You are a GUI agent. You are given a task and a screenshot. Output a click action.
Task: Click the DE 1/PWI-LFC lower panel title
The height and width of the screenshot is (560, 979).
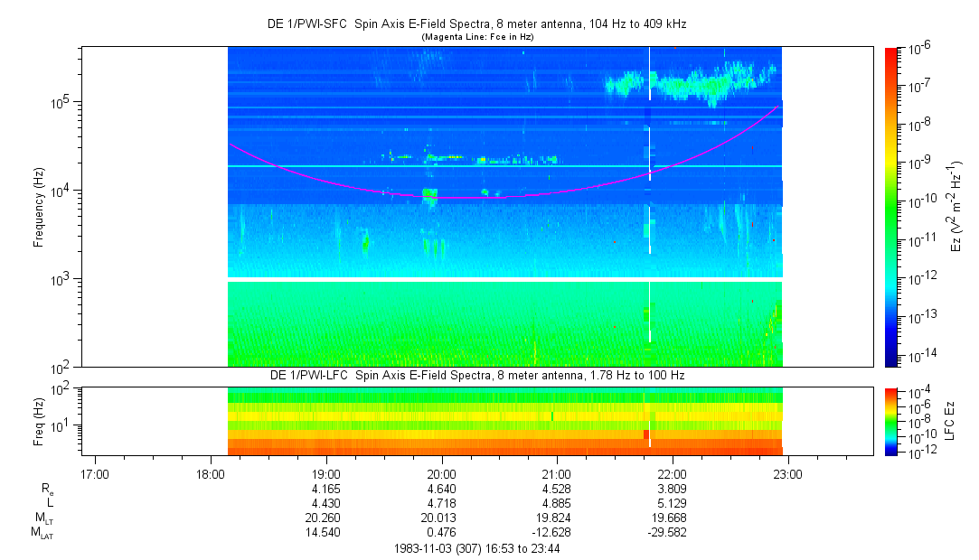pyautogui.click(x=476, y=375)
